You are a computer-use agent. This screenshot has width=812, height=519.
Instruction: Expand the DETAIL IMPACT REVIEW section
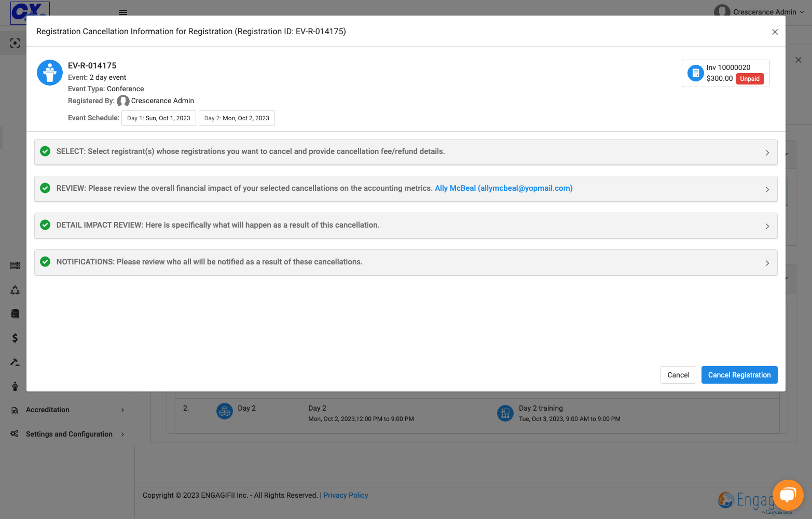406,226
